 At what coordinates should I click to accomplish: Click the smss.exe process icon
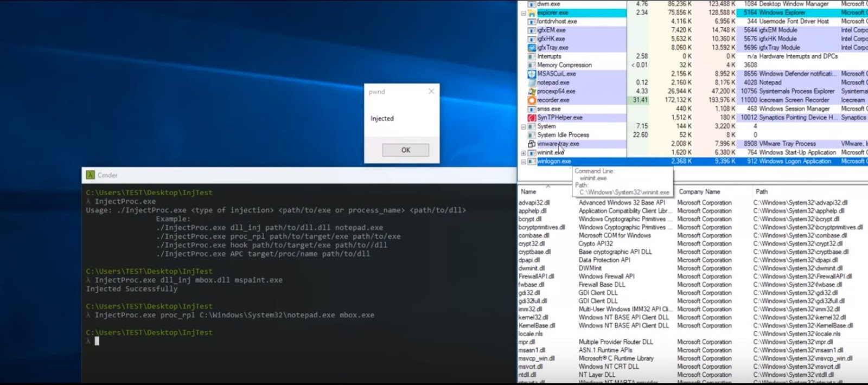(x=532, y=108)
